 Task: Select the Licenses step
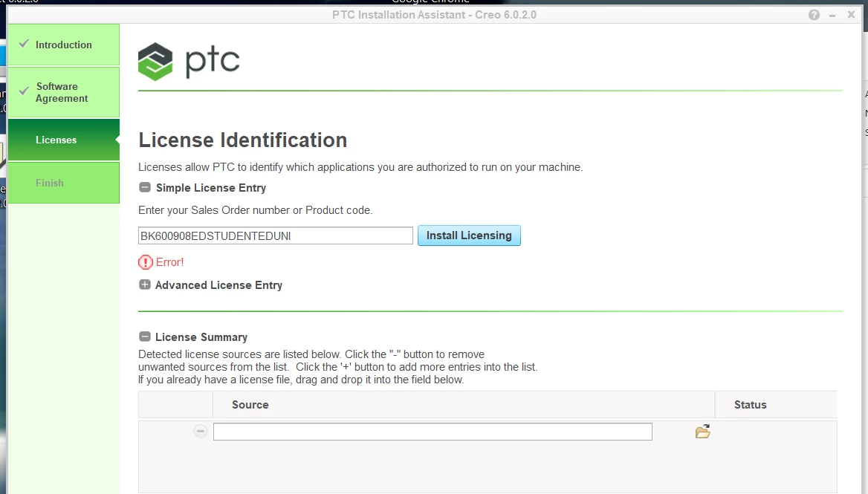64,140
